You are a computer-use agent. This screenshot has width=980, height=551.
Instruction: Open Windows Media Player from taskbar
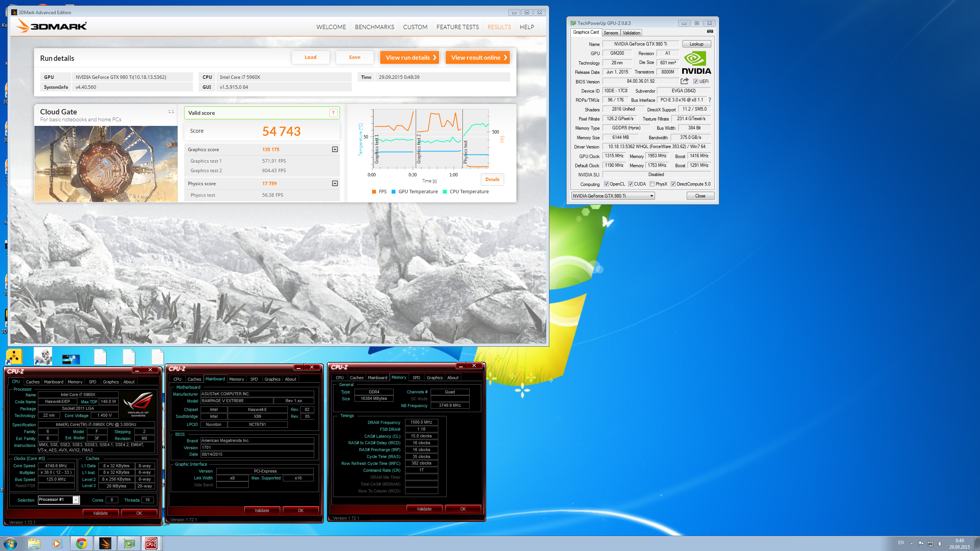pyautogui.click(x=57, y=543)
